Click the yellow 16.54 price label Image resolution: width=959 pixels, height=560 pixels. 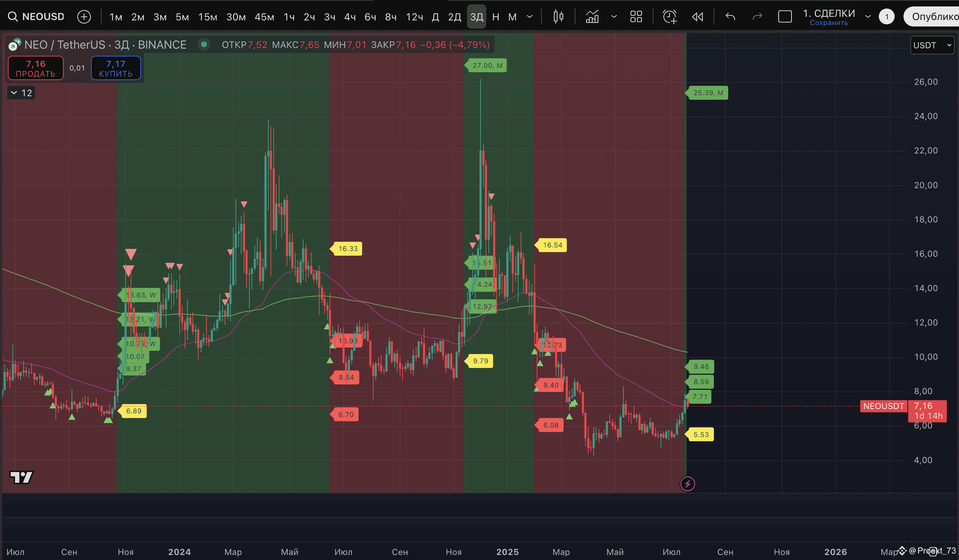551,245
